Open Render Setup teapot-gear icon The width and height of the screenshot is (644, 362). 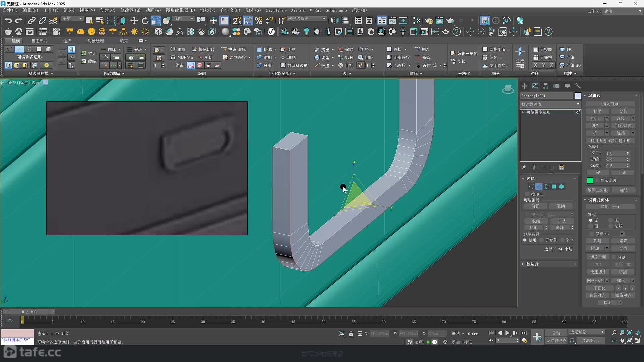click(429, 21)
